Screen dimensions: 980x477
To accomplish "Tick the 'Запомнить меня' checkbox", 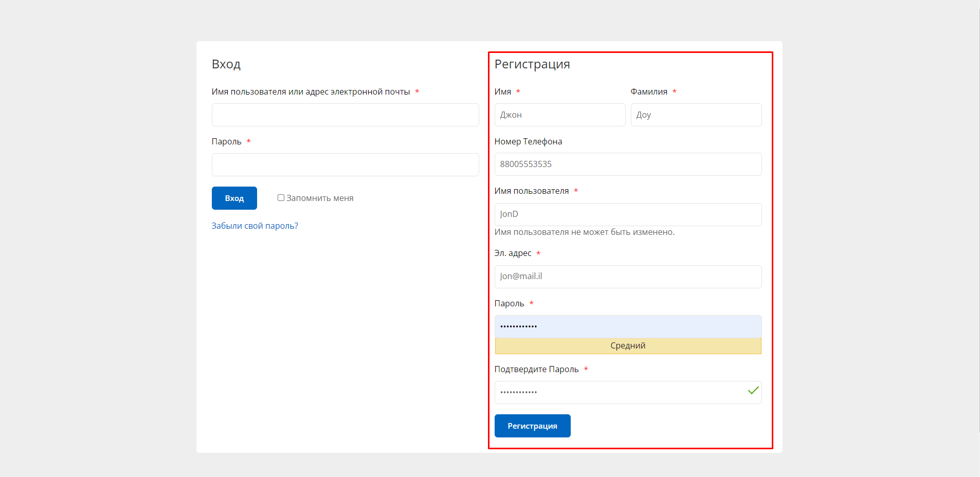I will [281, 198].
